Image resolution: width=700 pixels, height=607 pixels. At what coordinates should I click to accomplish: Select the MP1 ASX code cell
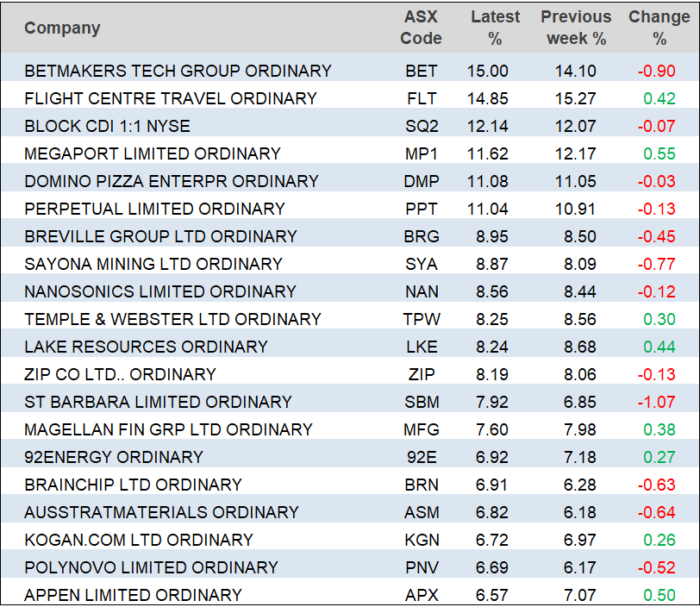[x=422, y=153]
